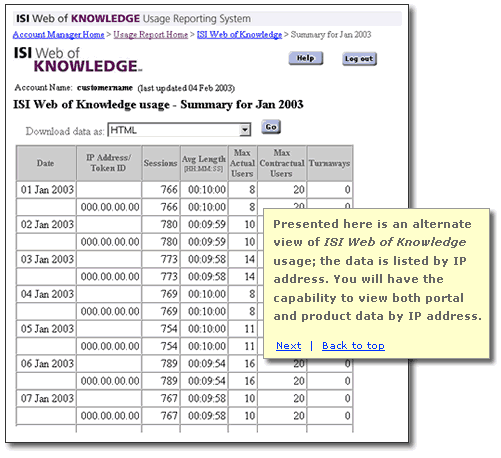Select the 03 Jan 2003 date cell

46,259
